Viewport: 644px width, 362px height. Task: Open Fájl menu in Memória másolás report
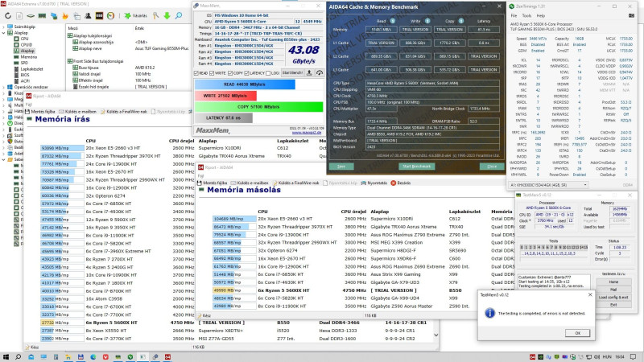click(200, 175)
